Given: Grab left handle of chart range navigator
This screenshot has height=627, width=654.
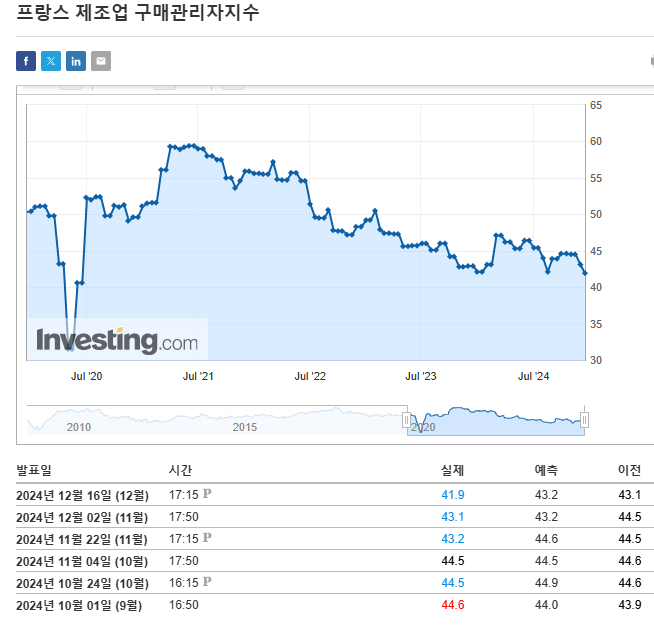Looking at the screenshot, I should click(x=407, y=420).
